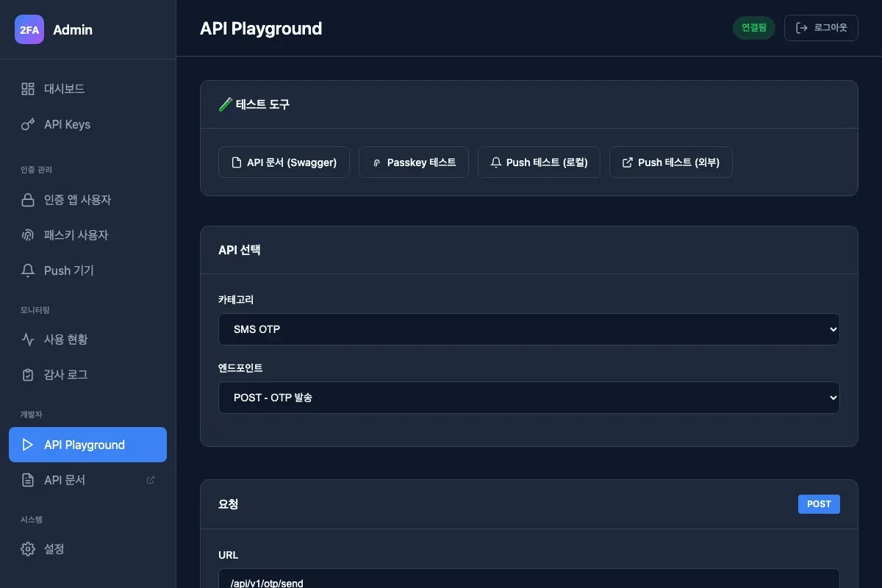Click the fingerprint icon for 패스키 사용자

[28, 234]
